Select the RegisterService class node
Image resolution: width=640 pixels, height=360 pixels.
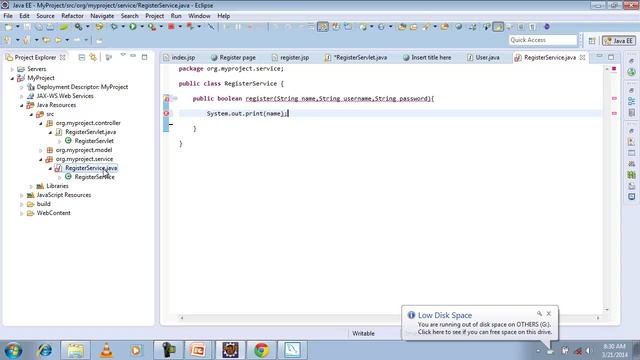click(94, 177)
